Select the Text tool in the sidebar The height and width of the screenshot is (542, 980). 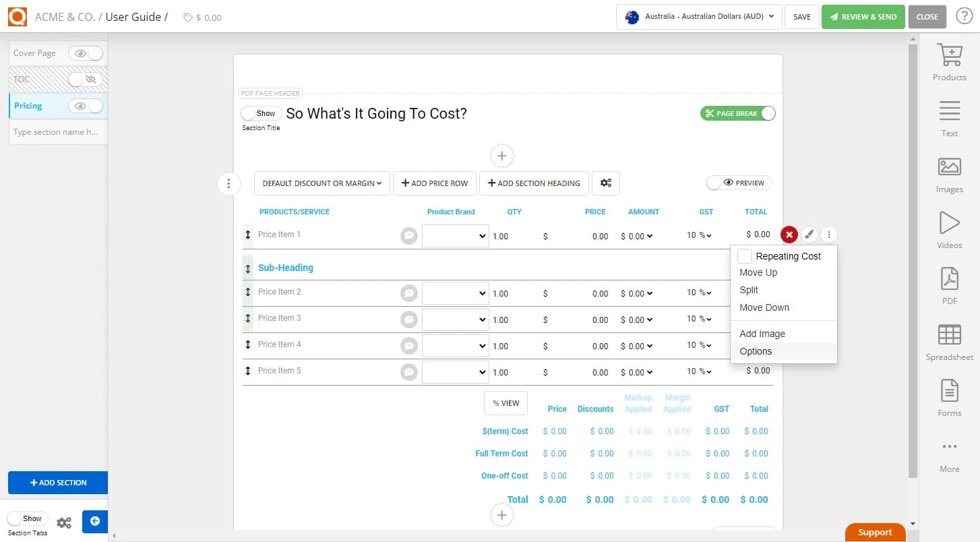949,117
